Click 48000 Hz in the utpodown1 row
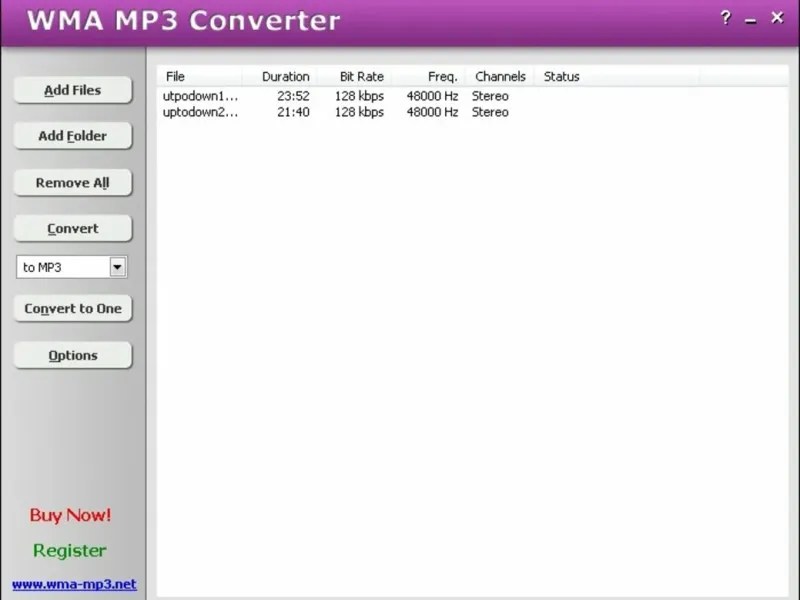This screenshot has height=600, width=800. pyautogui.click(x=432, y=96)
